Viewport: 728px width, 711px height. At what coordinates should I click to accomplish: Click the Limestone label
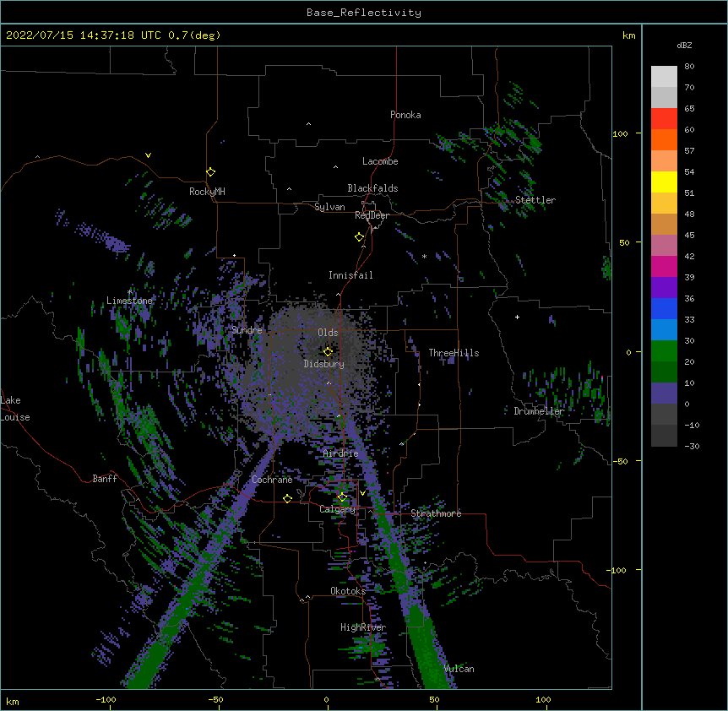pyautogui.click(x=129, y=301)
